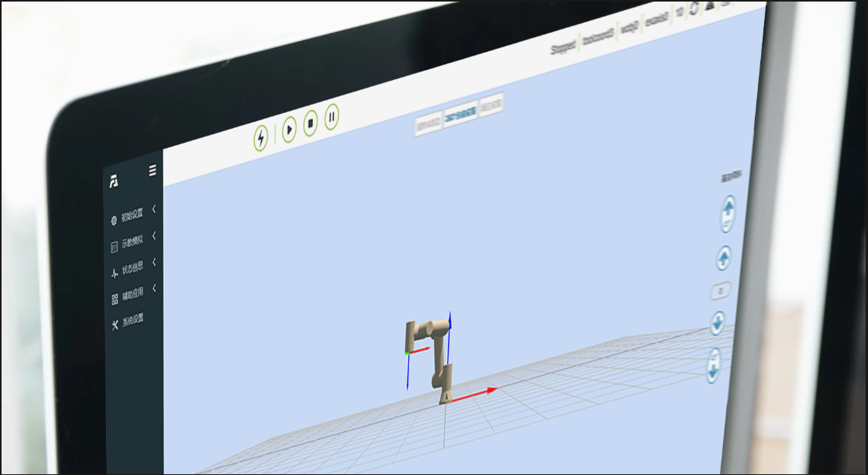Expand the 初始设置 chevron
Image resolution: width=868 pixels, height=475 pixels.
154,209
